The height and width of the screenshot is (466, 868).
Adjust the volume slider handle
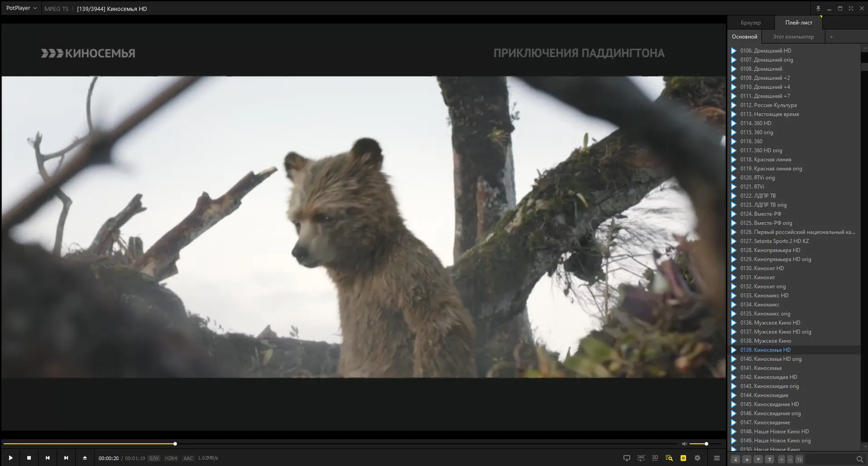[706, 444]
